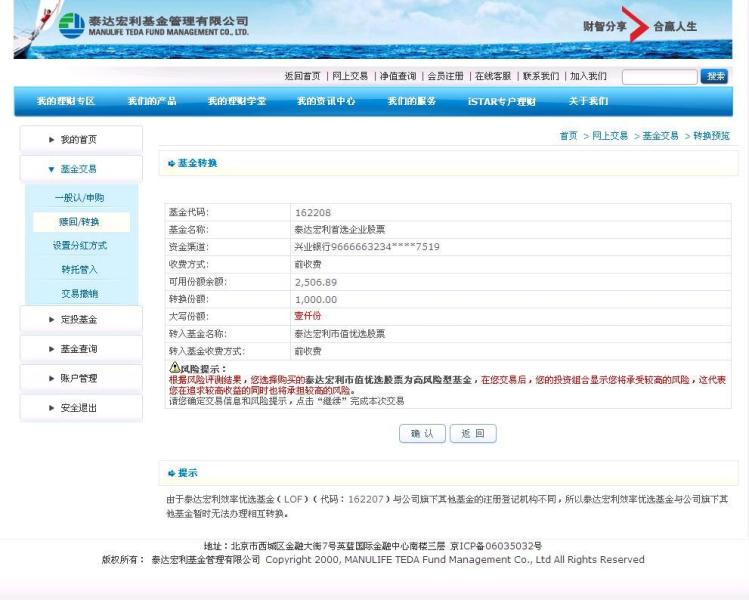Expand the 我的首页 sidebar item

tap(81, 139)
